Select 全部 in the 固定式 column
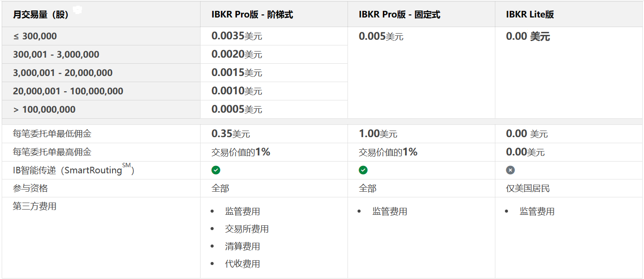 point(368,188)
